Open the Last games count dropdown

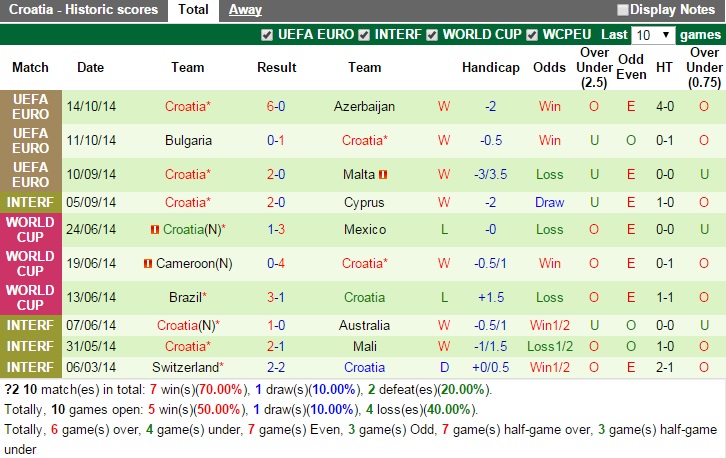point(654,35)
